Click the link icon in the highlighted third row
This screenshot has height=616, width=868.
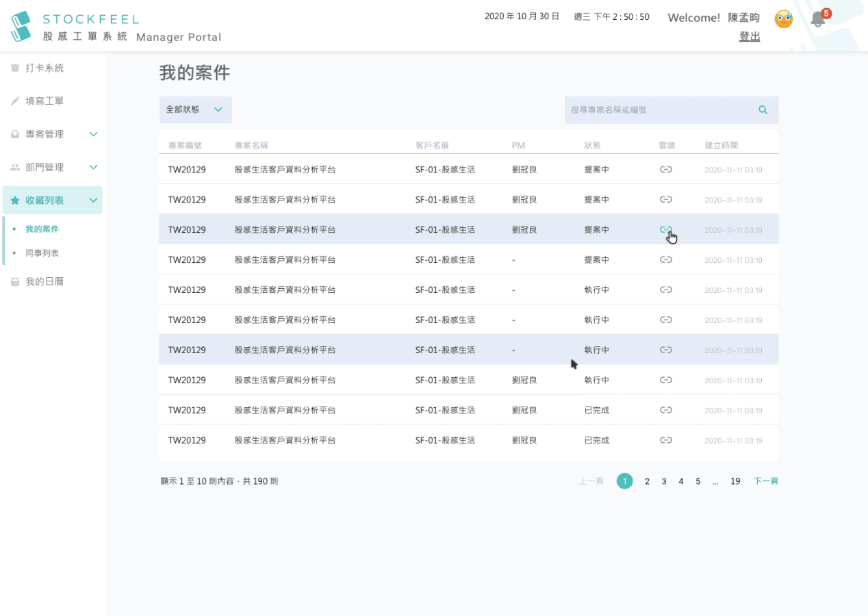(665, 229)
